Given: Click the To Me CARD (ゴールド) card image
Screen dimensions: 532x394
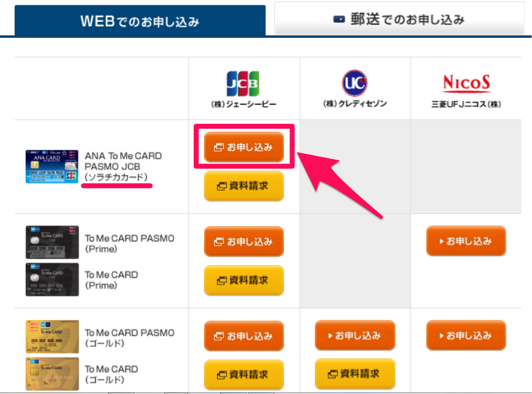Looking at the screenshot, I should [52, 374].
